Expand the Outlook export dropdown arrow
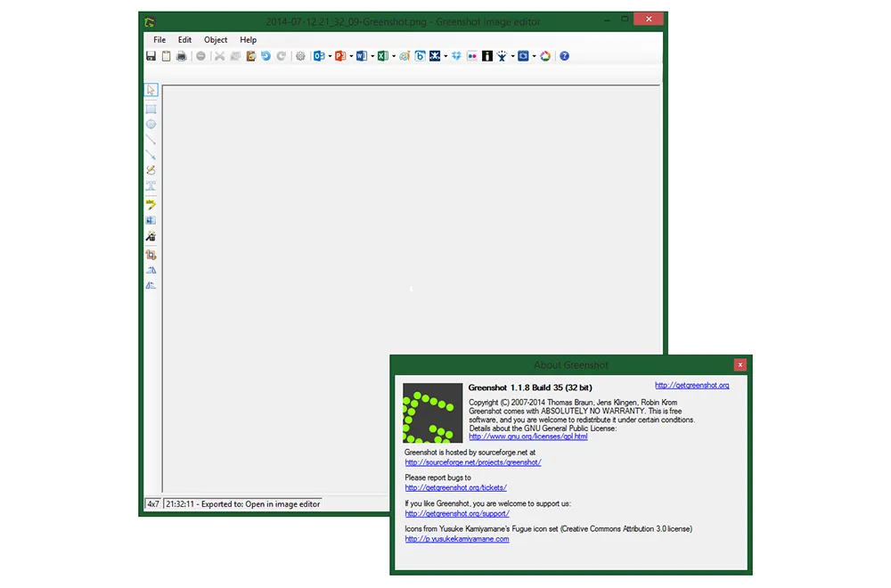891x588 pixels. point(330,56)
